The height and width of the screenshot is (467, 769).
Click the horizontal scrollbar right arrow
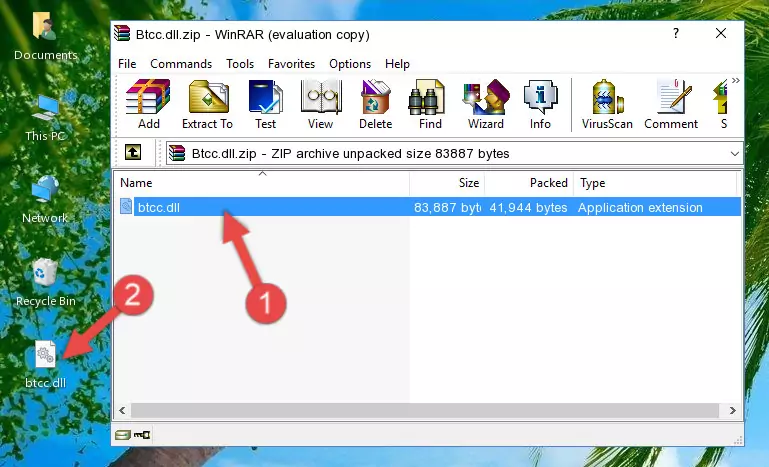tap(732, 410)
